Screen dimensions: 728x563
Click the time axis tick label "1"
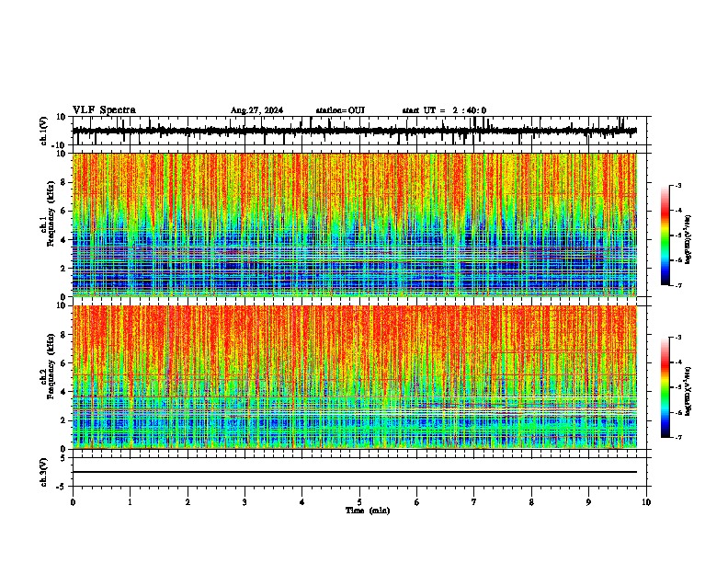(x=130, y=502)
